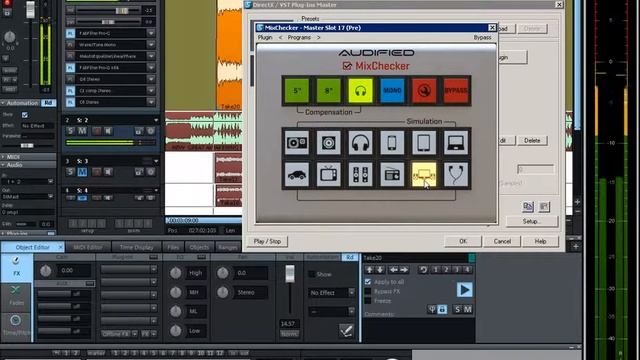Click Bypass in MixChecker menu bar
This screenshot has width=640, height=360.
482,37
